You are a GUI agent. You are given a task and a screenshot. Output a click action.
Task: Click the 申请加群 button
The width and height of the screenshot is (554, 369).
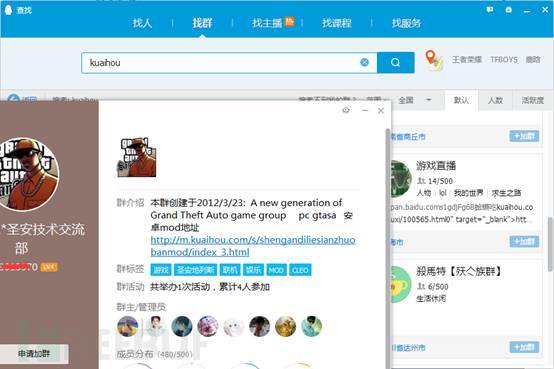[x=34, y=353]
